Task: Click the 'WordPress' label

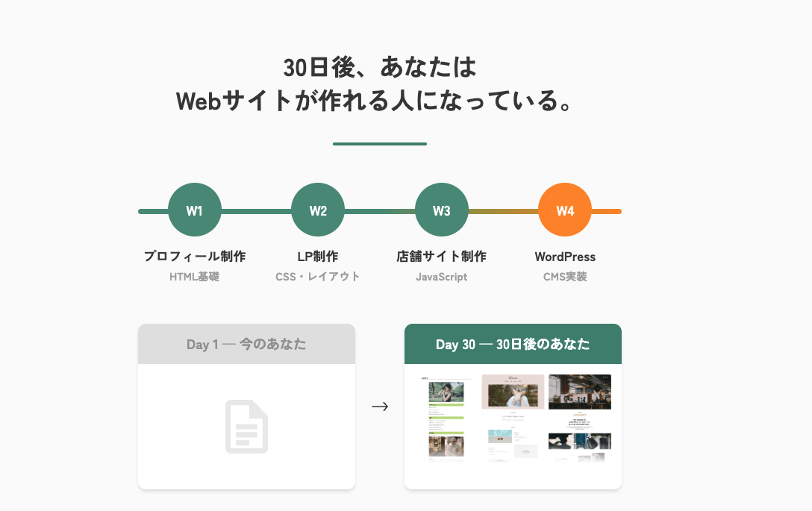Action: [565, 257]
